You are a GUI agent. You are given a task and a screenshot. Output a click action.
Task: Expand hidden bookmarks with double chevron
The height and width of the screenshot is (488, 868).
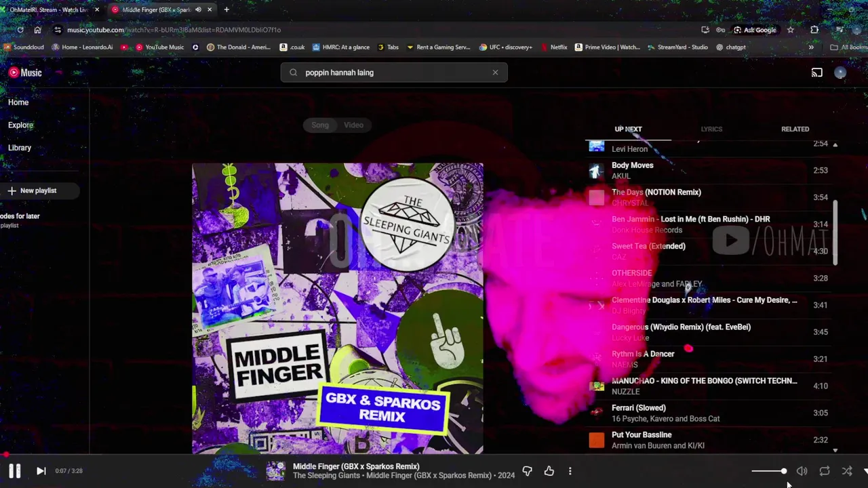pyautogui.click(x=810, y=47)
